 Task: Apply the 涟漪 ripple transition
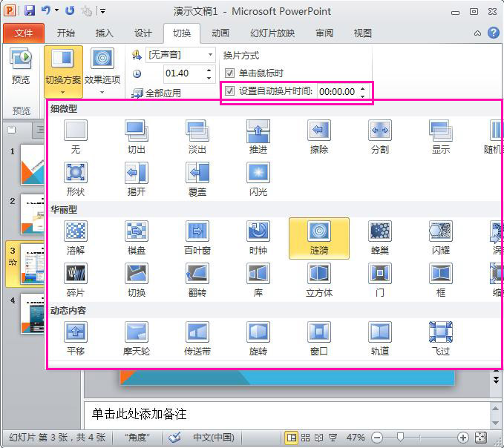[x=319, y=238]
